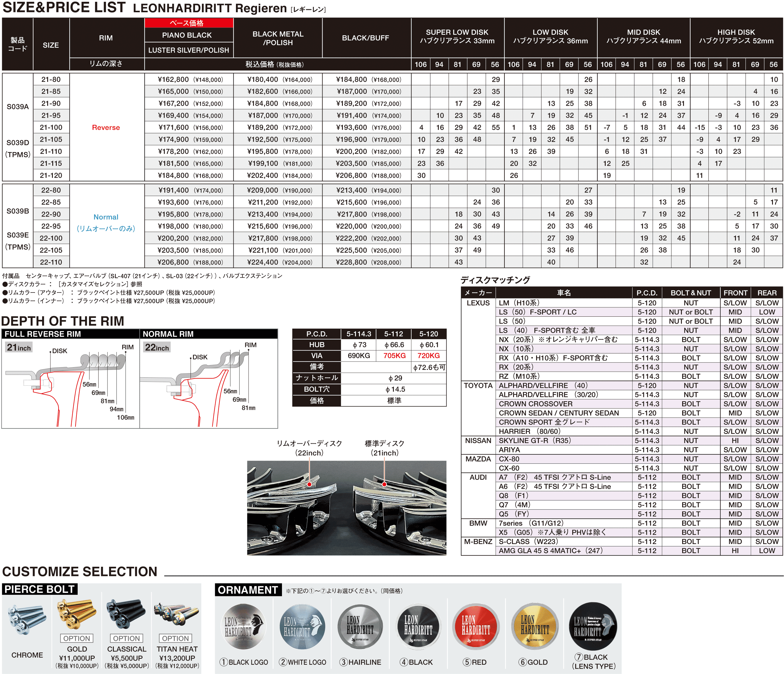Pick ornament 6 GOLD cap
The height and width of the screenshot is (674, 784).
pos(534,627)
